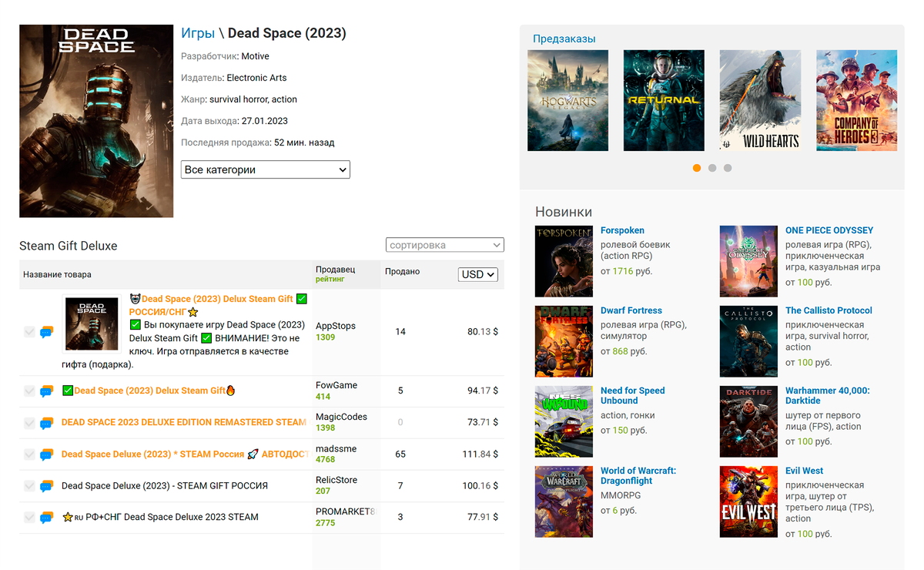Click the chat icon in the MagicCodes row

point(46,423)
